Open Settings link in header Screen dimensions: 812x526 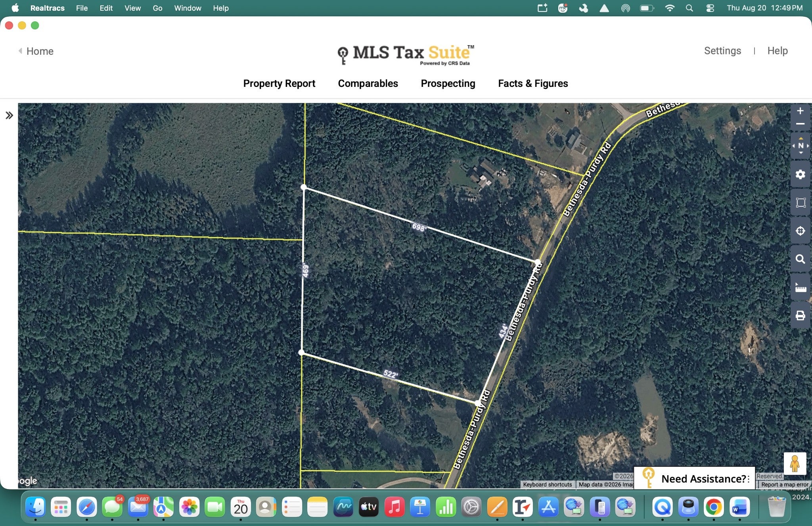[x=722, y=51]
